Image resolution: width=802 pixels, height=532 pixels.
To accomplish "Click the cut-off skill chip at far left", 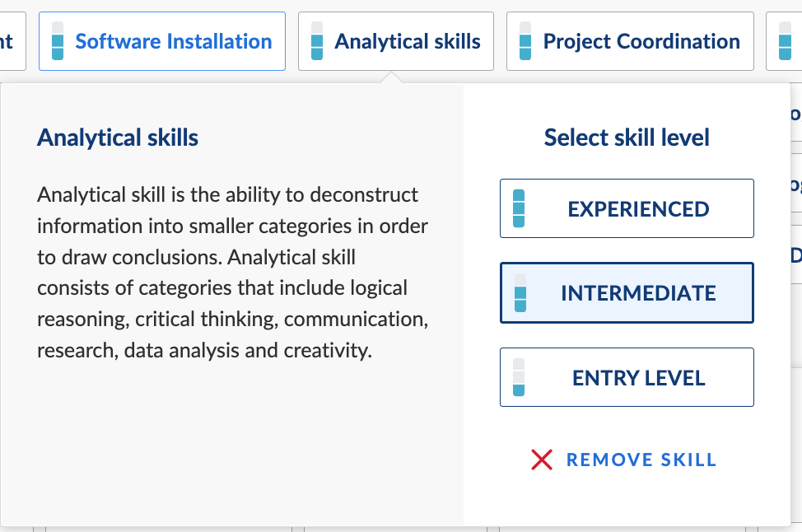I will click(12, 41).
